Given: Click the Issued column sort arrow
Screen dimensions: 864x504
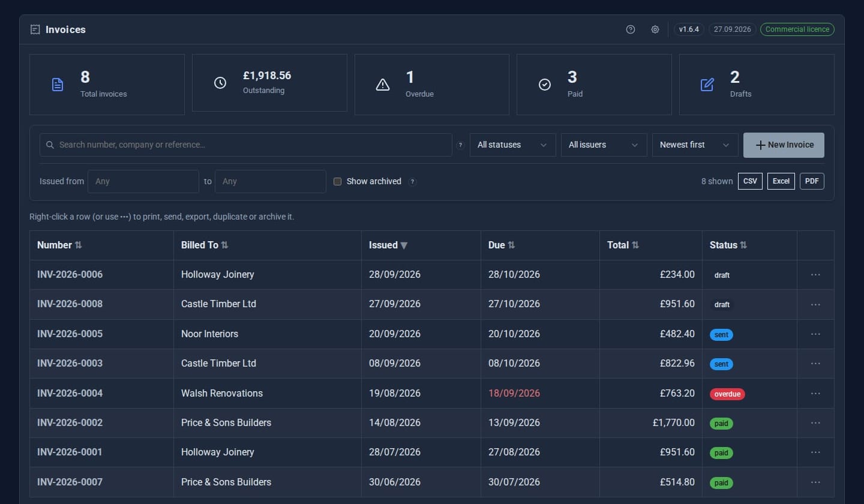Looking at the screenshot, I should (x=404, y=245).
